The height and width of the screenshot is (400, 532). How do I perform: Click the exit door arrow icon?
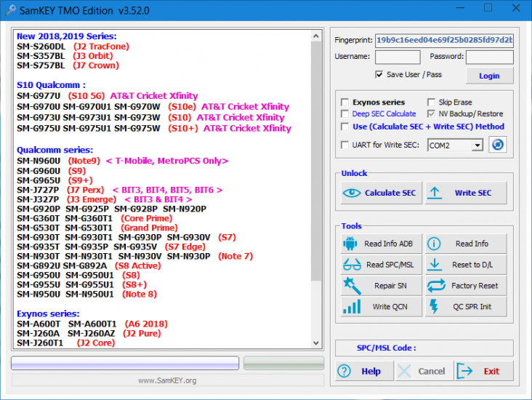[464, 371]
